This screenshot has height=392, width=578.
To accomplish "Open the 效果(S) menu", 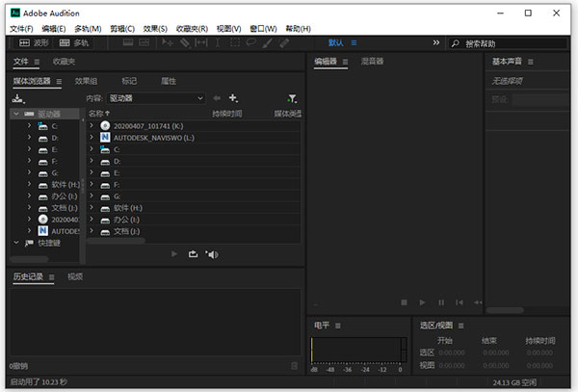I will tap(155, 29).
